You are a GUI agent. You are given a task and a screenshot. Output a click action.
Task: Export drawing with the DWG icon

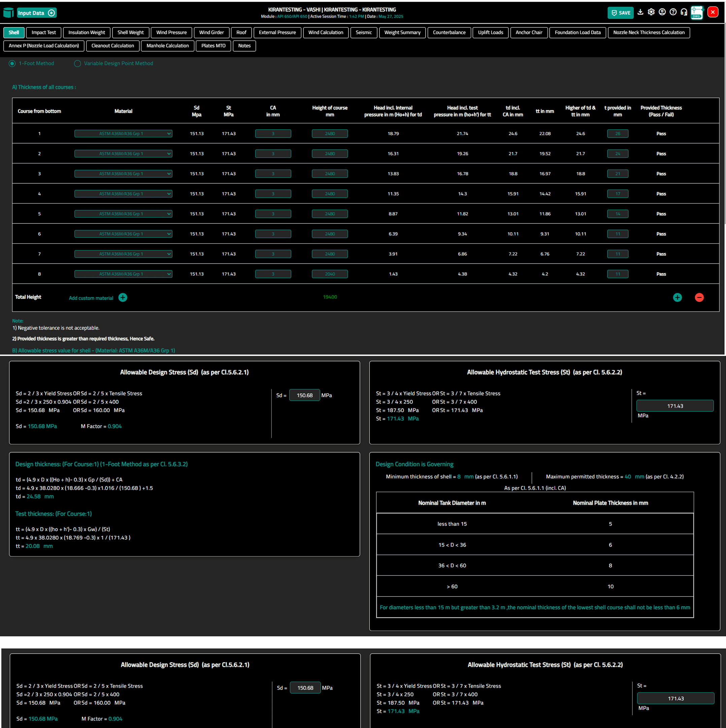click(697, 12)
